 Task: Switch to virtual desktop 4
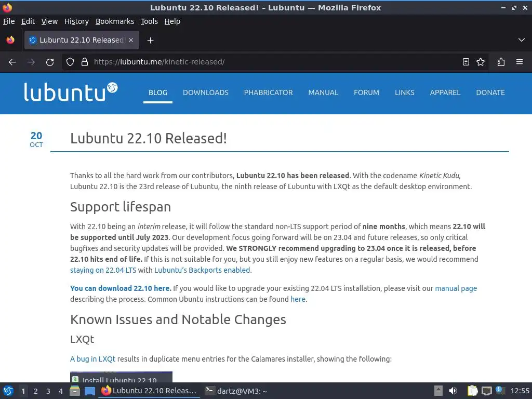click(x=61, y=391)
